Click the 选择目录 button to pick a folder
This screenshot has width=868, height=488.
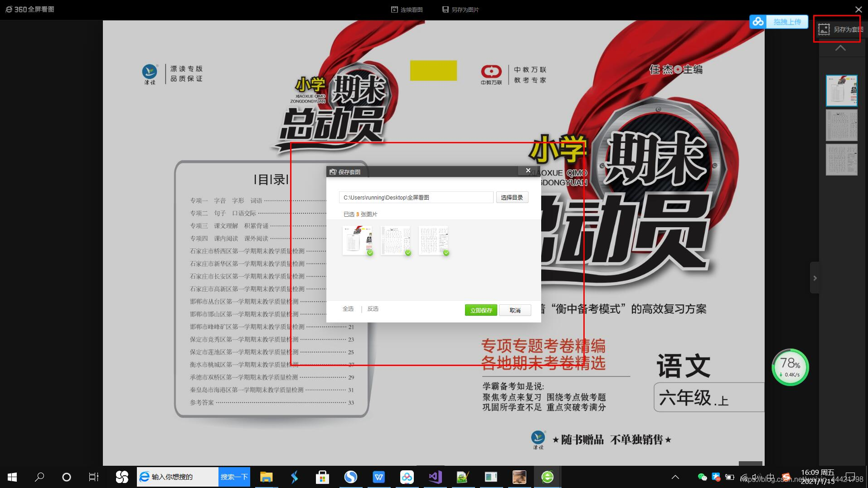tap(512, 197)
